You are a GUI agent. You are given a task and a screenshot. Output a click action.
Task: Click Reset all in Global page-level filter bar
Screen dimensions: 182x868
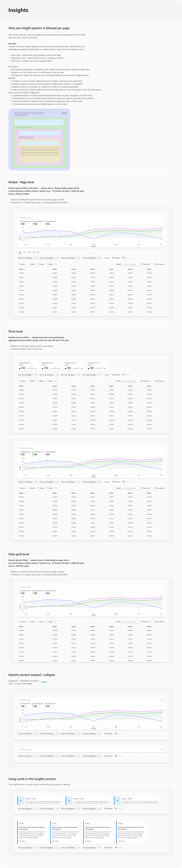click(126, 258)
